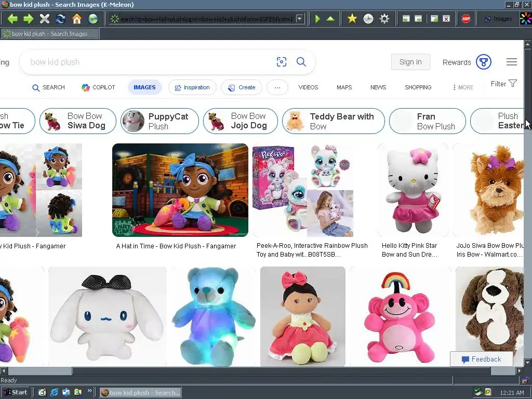Click 'A Hat in Time - Bow Kid Plush - Fangamer' caption
This screenshot has height=399, width=532.
point(176,246)
